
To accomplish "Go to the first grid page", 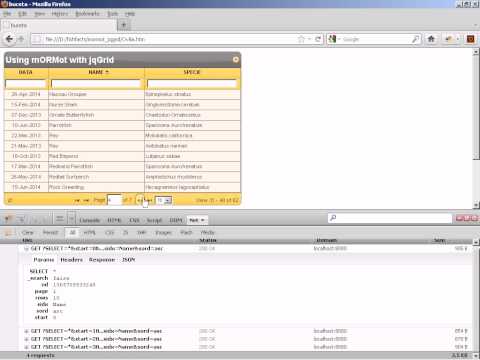I will click(x=77, y=200).
